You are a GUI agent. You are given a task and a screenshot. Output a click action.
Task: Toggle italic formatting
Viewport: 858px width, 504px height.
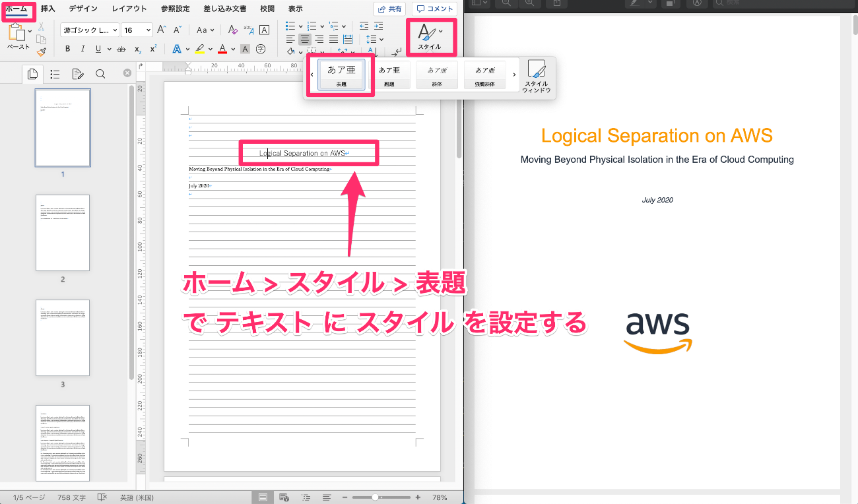tap(83, 49)
